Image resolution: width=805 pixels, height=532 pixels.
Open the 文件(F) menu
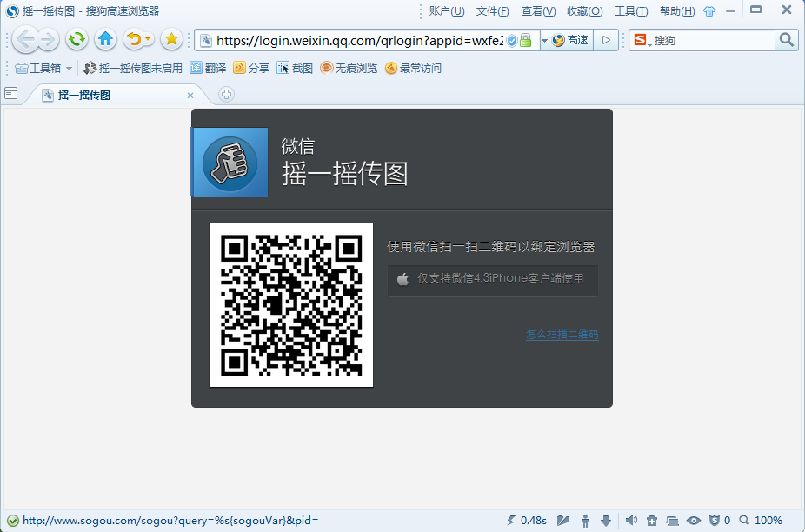point(492,11)
